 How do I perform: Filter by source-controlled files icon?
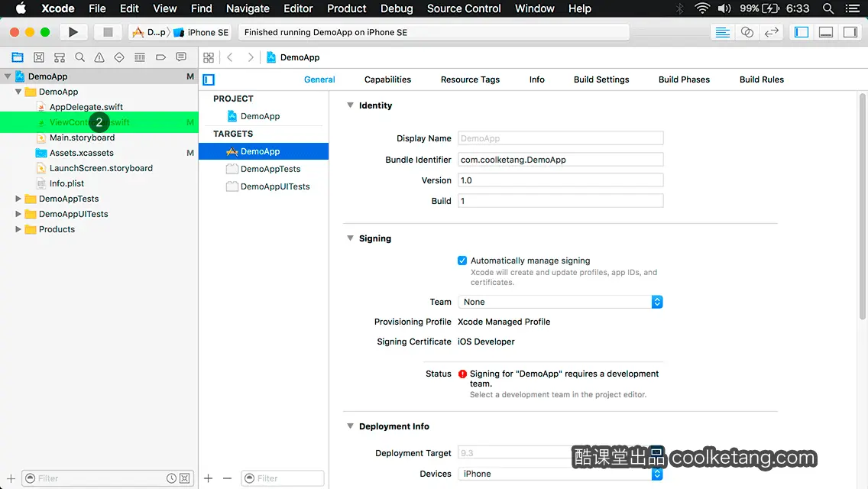point(185,478)
